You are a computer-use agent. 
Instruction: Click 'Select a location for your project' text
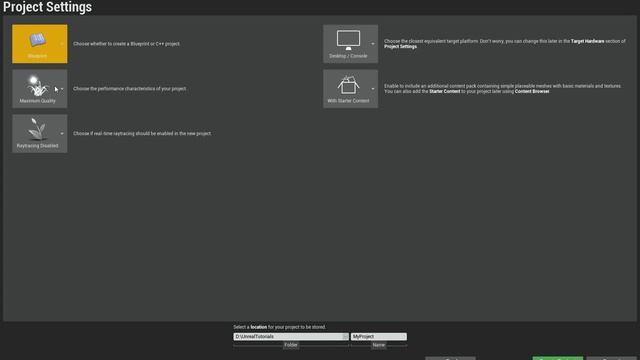pos(280,327)
